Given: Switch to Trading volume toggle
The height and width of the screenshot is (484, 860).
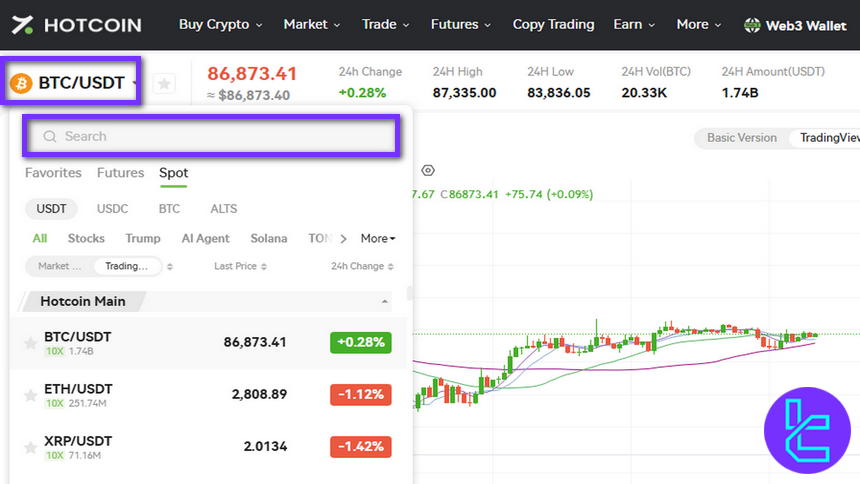Looking at the screenshot, I should 127,266.
